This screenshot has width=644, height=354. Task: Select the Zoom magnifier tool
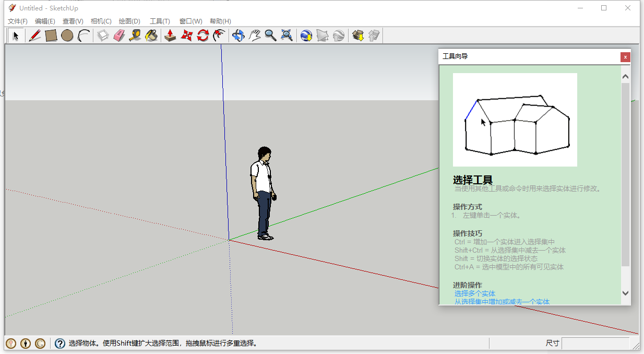pyautogui.click(x=270, y=36)
